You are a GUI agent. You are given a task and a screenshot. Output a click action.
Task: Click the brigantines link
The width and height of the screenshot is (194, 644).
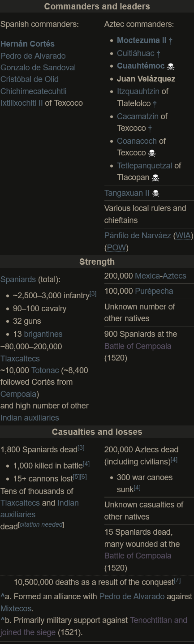pos(43,334)
